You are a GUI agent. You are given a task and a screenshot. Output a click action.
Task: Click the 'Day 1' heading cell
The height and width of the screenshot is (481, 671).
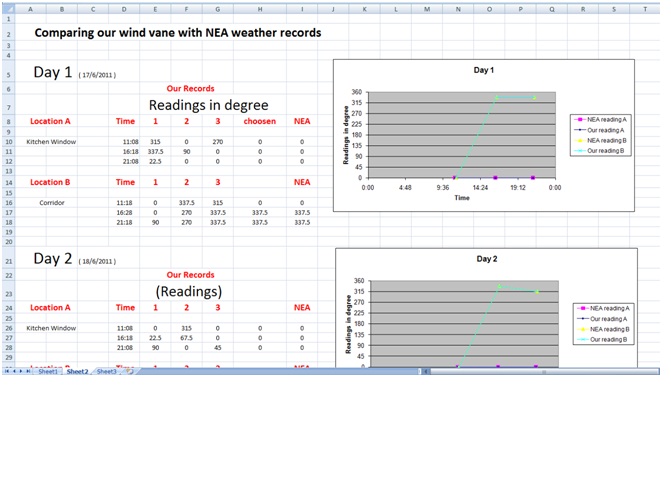(53, 72)
